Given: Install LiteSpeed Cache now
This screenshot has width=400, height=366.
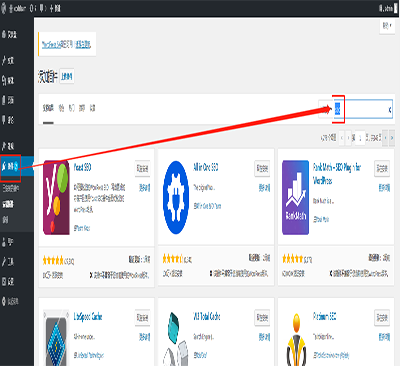Looking at the screenshot, I should click(x=142, y=317).
